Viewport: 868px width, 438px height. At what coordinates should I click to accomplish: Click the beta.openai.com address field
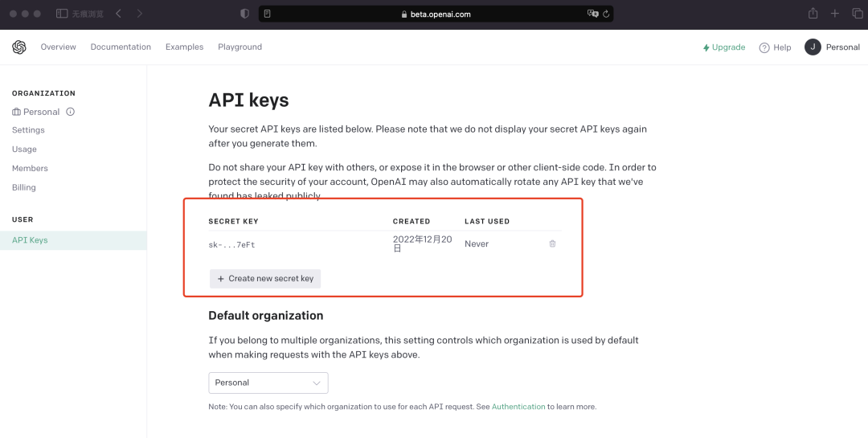pyautogui.click(x=436, y=14)
